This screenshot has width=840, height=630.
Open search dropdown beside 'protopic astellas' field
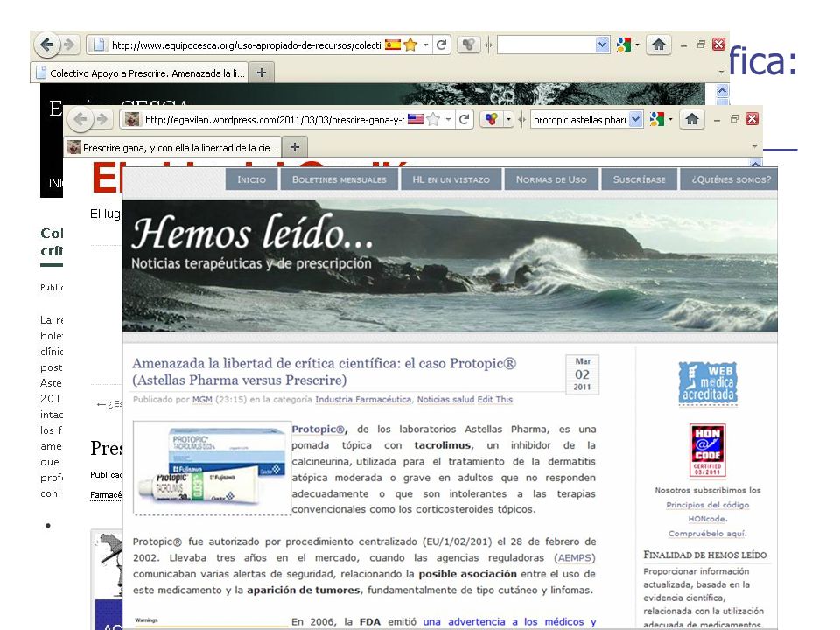(x=636, y=119)
